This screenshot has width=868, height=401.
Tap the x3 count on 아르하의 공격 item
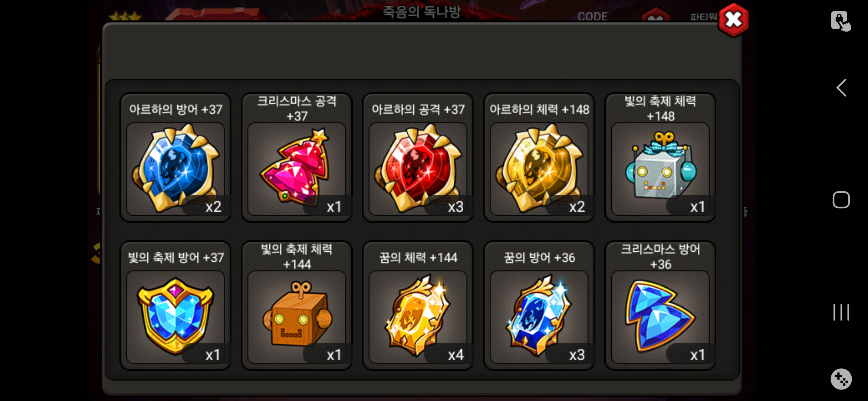pyautogui.click(x=456, y=207)
